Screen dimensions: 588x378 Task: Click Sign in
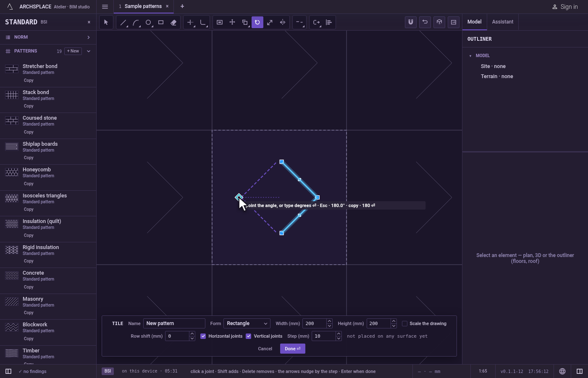[x=565, y=7]
